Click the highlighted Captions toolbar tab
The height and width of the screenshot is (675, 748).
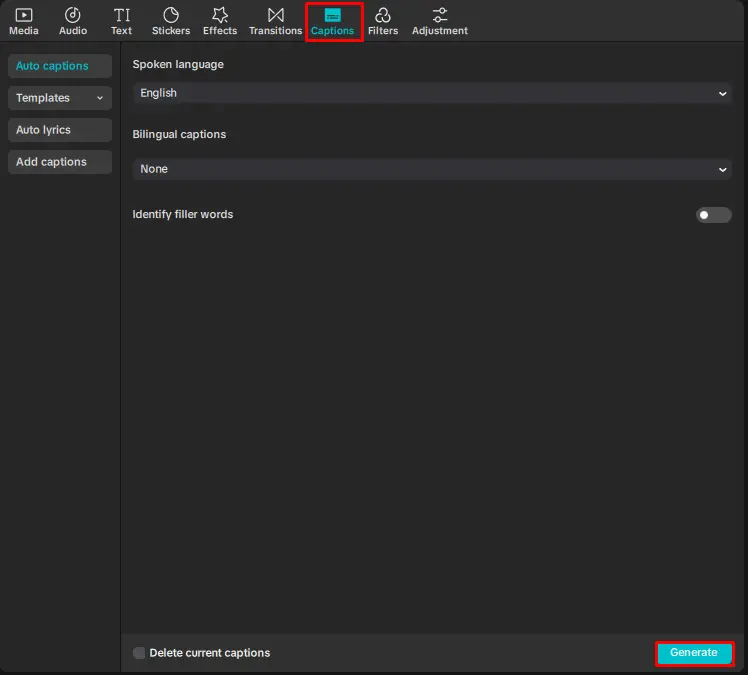(333, 21)
